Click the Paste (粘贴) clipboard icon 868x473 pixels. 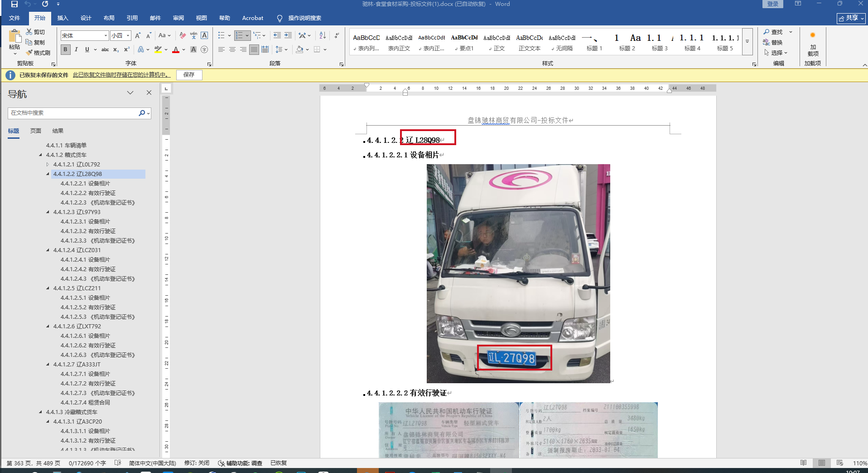[14, 36]
